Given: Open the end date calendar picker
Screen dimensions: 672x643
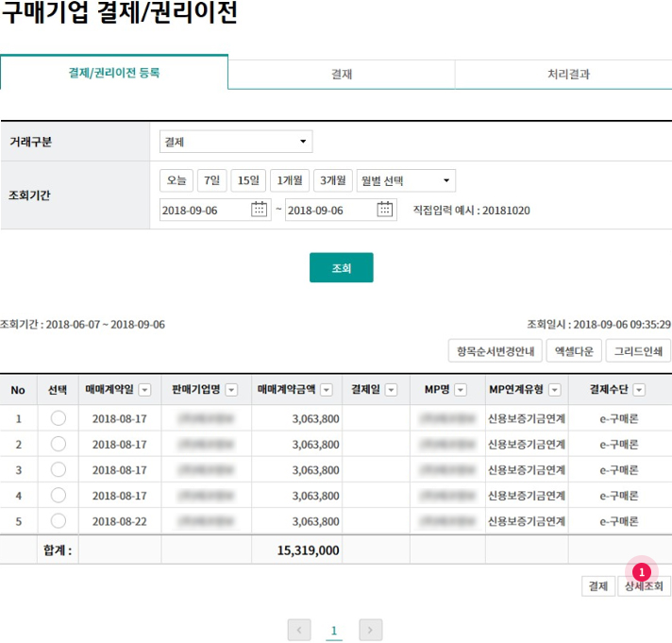Looking at the screenshot, I should coord(385,210).
